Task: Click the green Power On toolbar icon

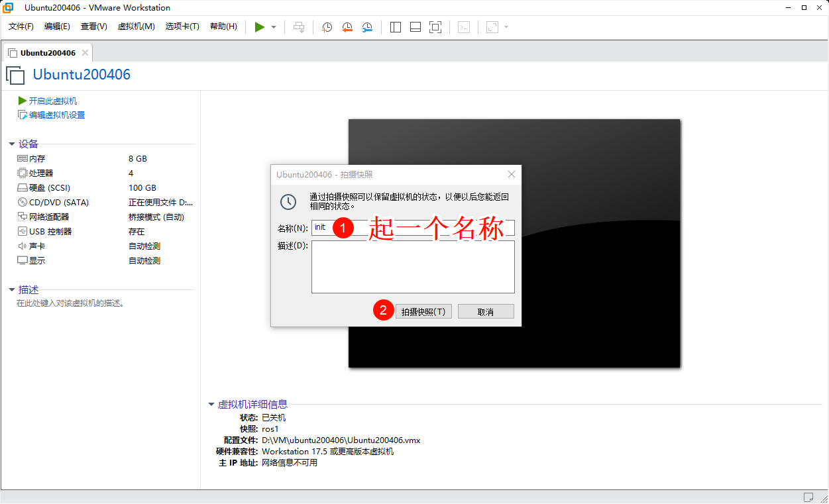Action: 260,27
